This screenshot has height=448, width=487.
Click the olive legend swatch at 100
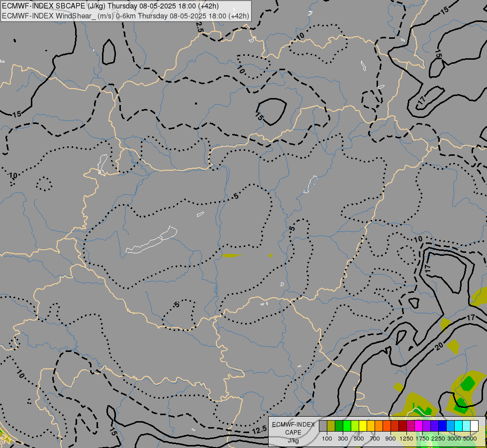331,426
